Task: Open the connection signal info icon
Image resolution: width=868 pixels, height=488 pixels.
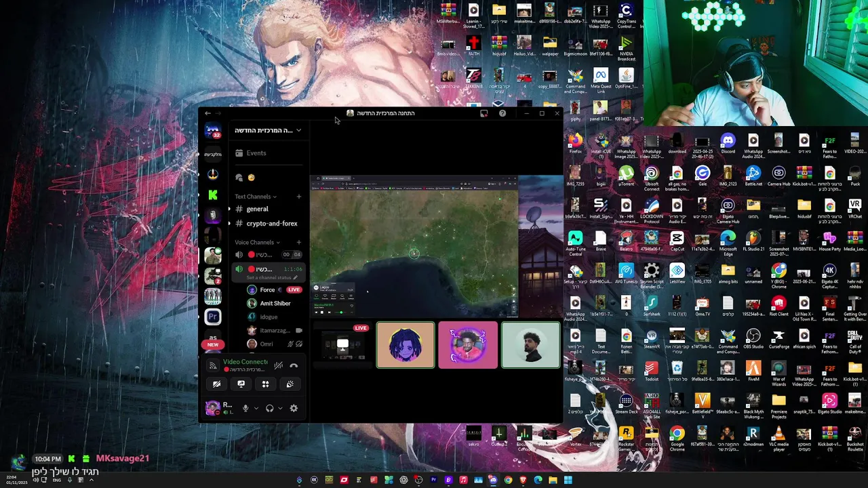Action: (213, 365)
